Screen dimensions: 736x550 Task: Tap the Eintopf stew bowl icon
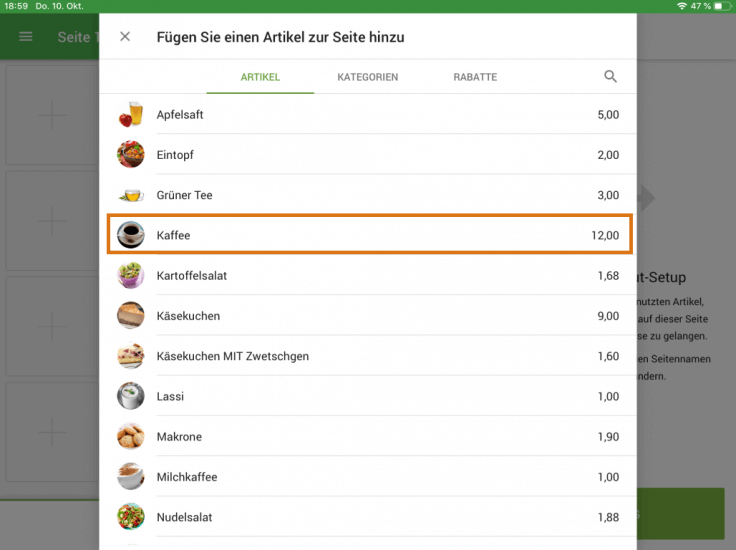tap(131, 155)
